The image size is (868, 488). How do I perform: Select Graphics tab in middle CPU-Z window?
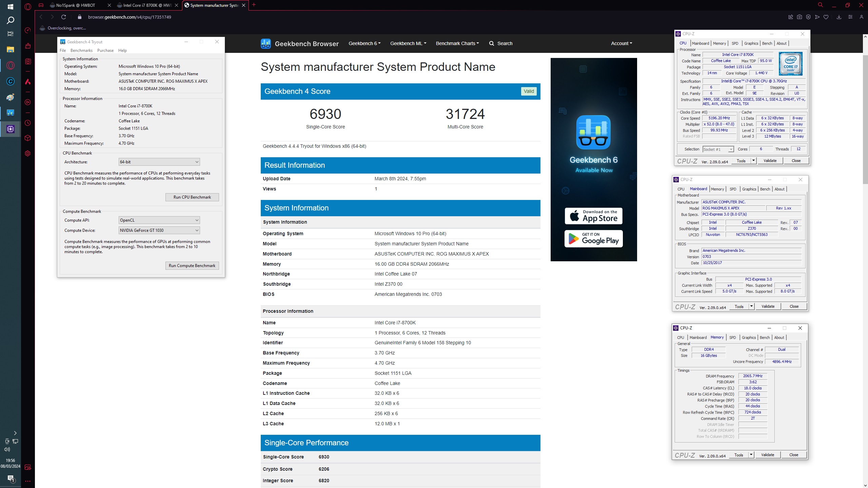pyautogui.click(x=749, y=189)
